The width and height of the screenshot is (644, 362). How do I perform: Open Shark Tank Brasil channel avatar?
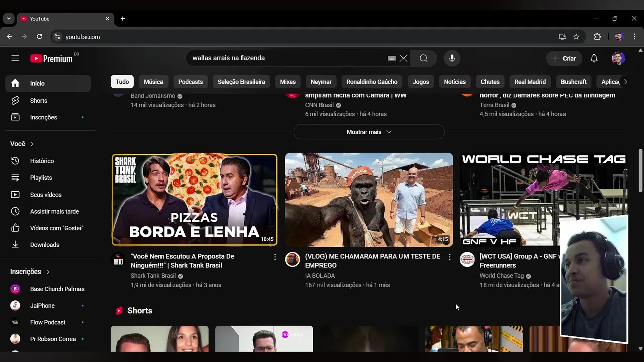(118, 259)
